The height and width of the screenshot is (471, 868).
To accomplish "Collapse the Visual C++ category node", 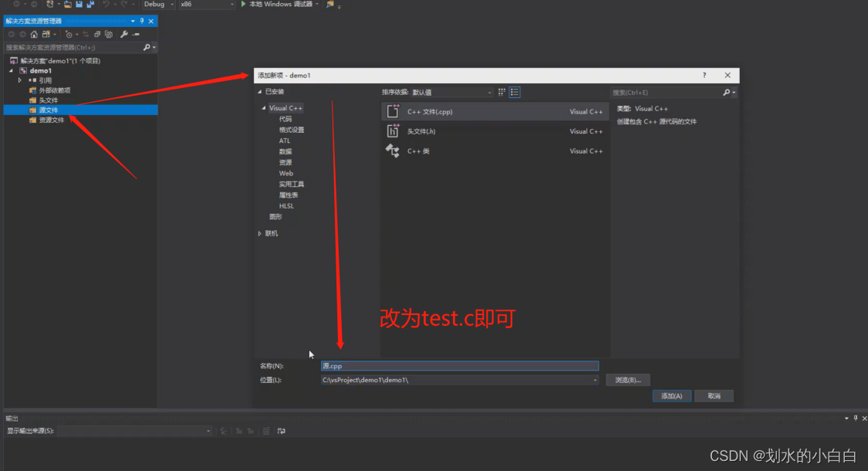I will point(264,109).
